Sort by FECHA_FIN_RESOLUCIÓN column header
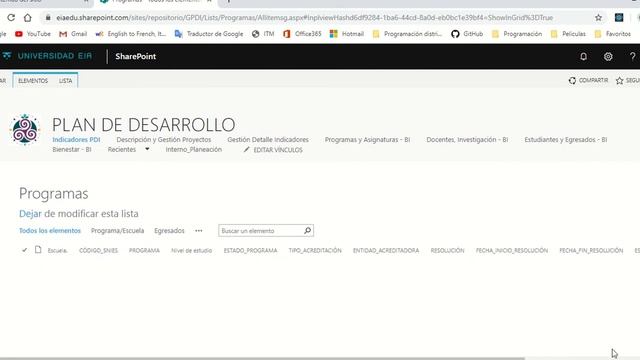 click(591, 251)
